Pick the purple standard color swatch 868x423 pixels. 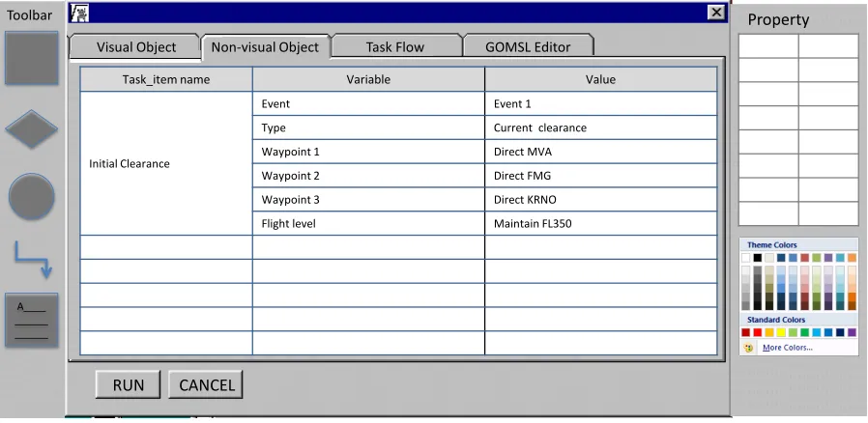(x=852, y=332)
